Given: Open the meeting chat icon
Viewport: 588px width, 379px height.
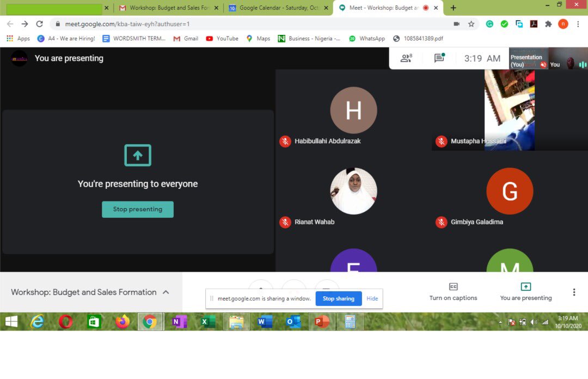Looking at the screenshot, I should tap(439, 58).
